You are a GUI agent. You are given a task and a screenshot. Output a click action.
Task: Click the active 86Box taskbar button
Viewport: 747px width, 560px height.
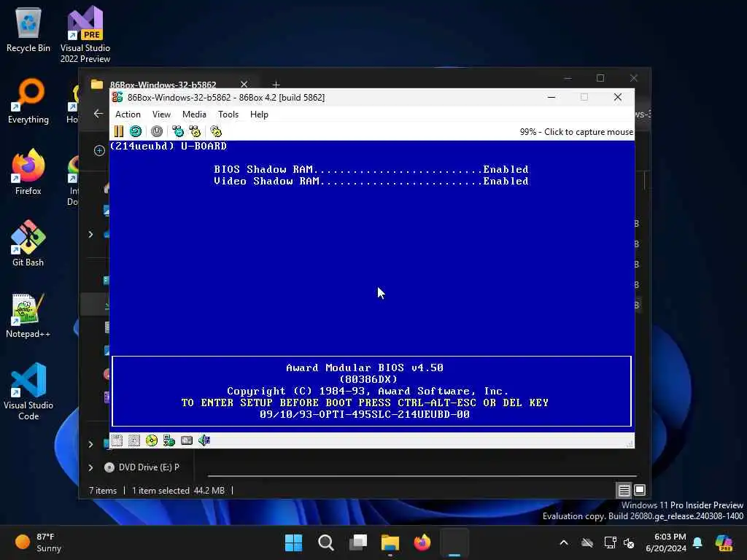pyautogui.click(x=454, y=542)
